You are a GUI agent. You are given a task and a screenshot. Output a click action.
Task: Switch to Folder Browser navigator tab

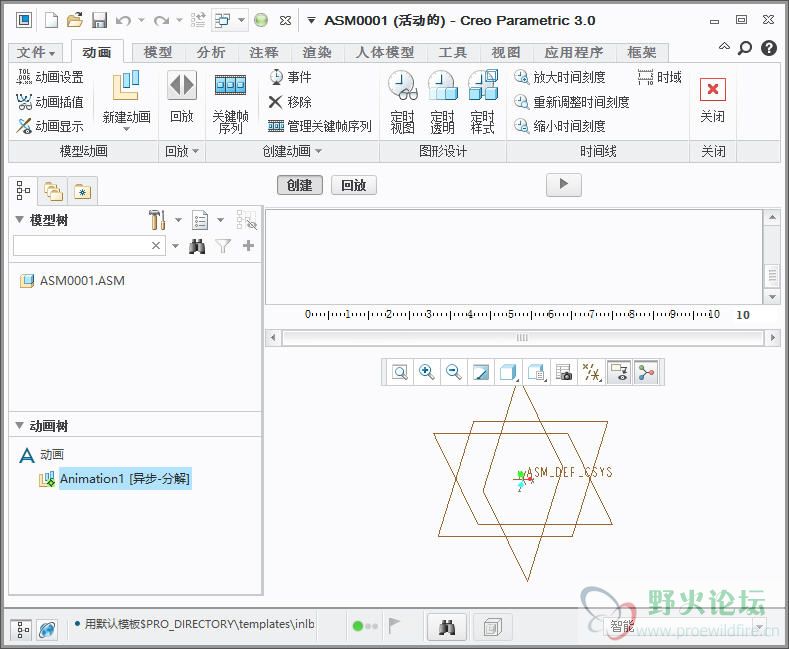(x=53, y=192)
